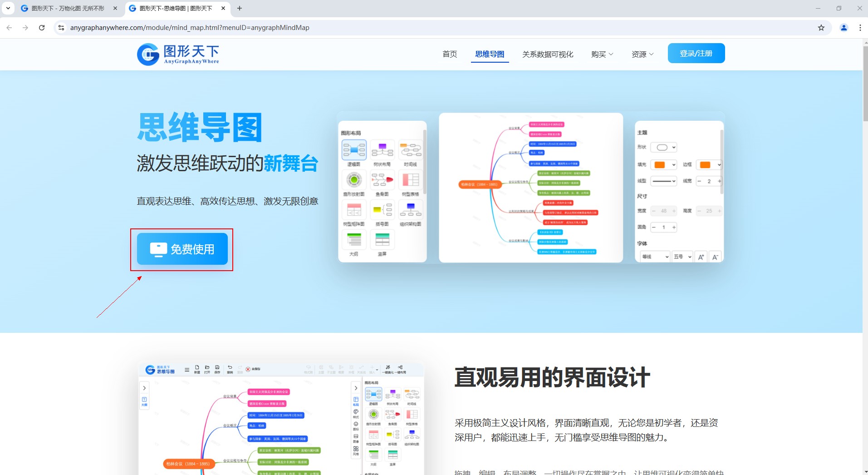The width and height of the screenshot is (868, 475).
Task: Expand the 资源 dropdown menu
Action: click(x=642, y=54)
